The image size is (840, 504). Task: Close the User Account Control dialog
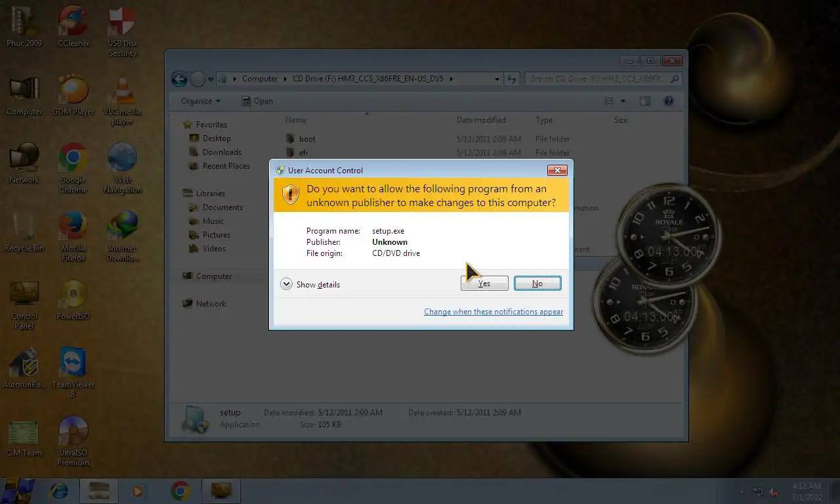557,170
